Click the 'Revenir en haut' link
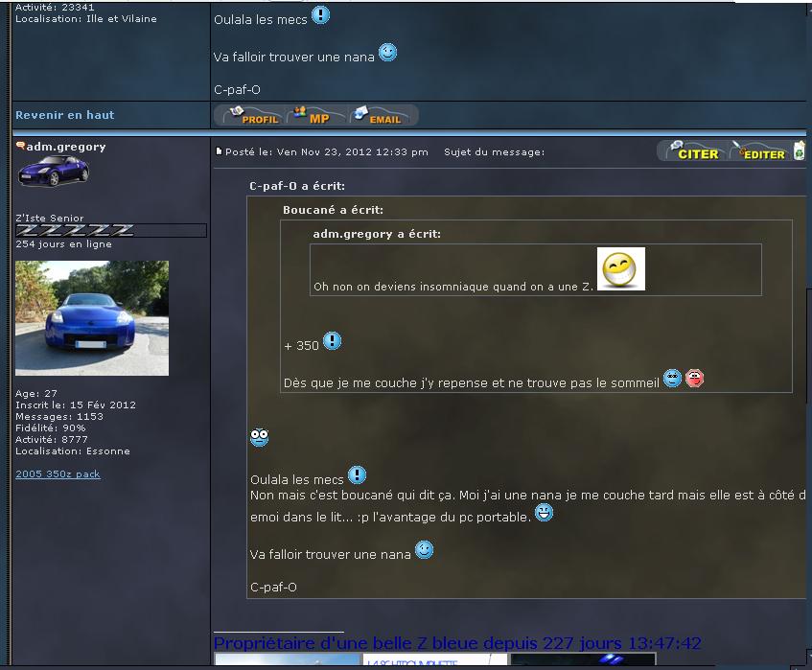812x670 pixels. (x=64, y=115)
